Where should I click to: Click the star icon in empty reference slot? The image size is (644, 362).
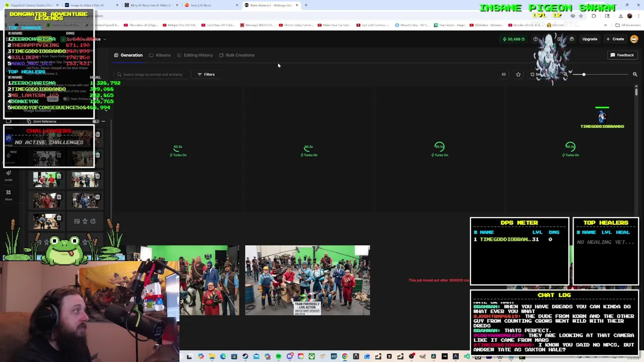coord(85,221)
